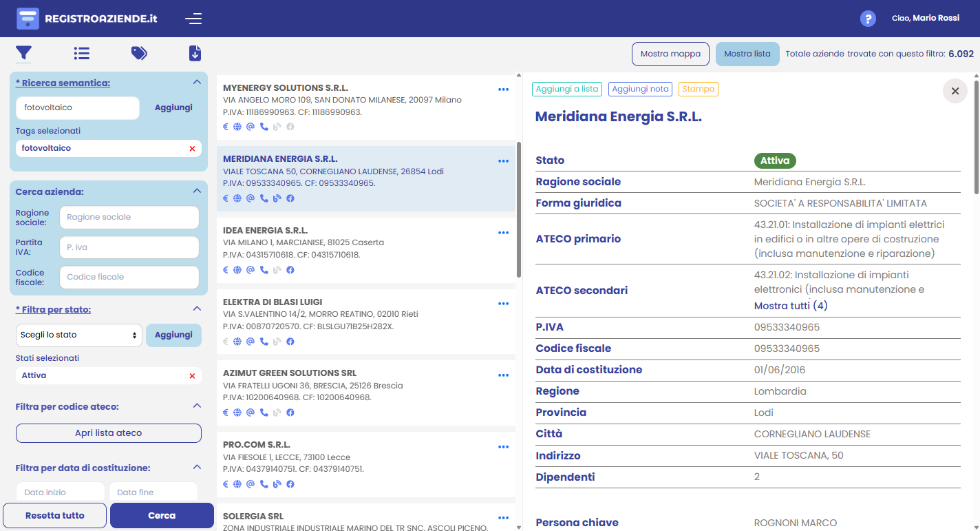Image resolution: width=980 pixels, height=531 pixels.
Task: Click the Data fine date field
Action: [x=153, y=492]
